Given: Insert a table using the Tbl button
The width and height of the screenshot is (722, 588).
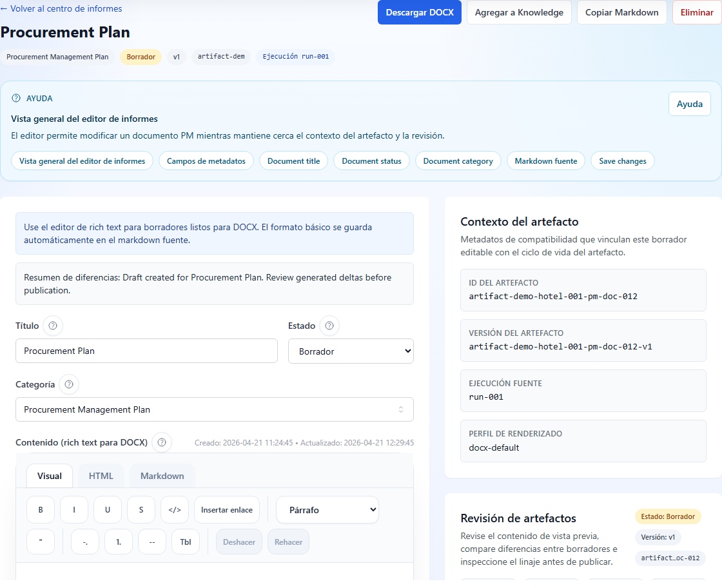Looking at the screenshot, I should coord(186,542).
